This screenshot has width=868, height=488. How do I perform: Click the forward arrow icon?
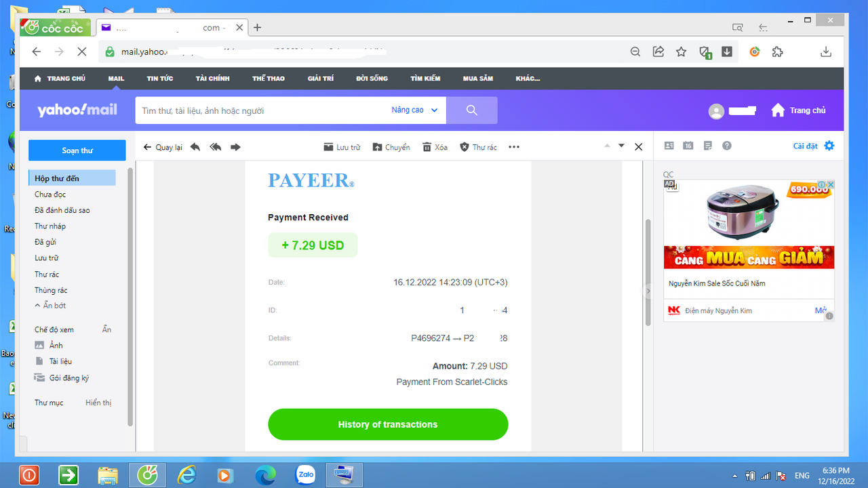pos(235,147)
